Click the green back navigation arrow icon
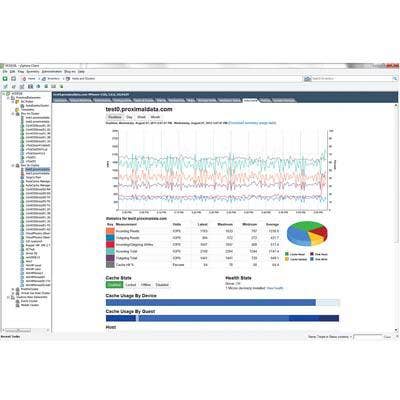 [5, 79]
